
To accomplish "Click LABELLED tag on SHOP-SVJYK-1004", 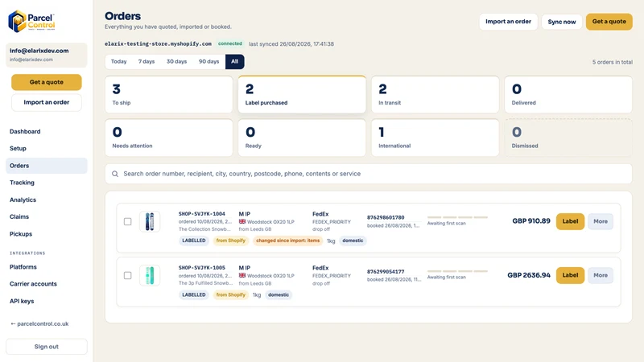I will 194,241.
